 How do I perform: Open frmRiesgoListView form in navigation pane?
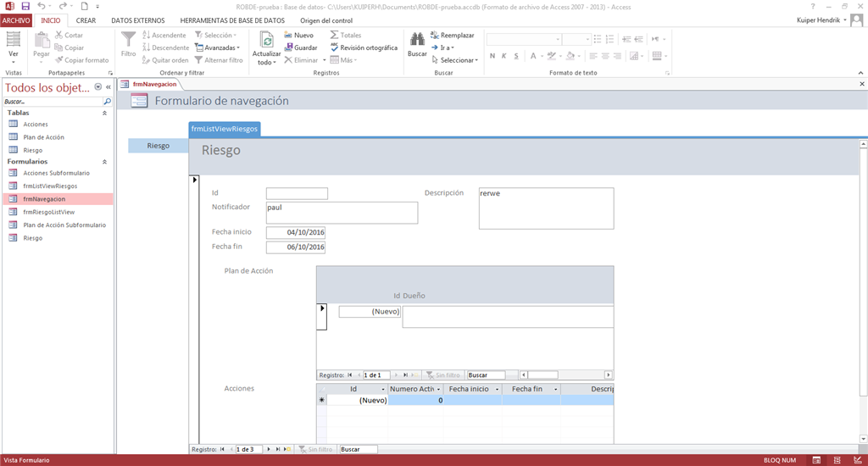48,212
